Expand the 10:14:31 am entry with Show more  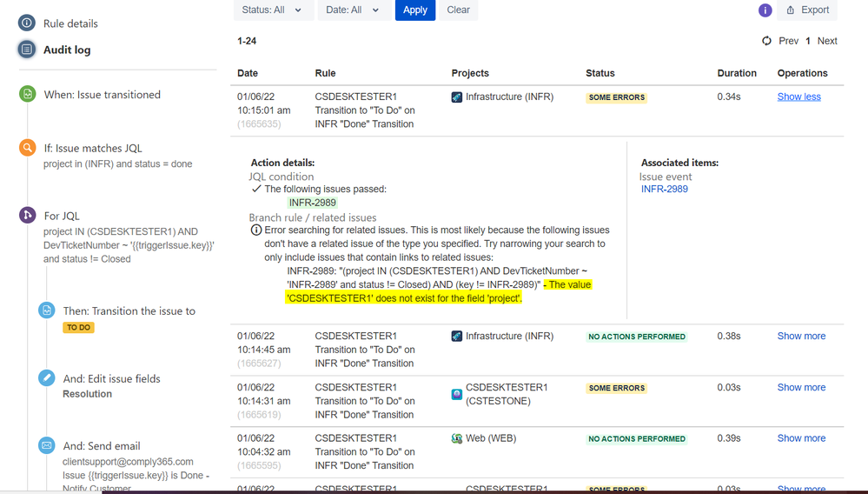801,387
